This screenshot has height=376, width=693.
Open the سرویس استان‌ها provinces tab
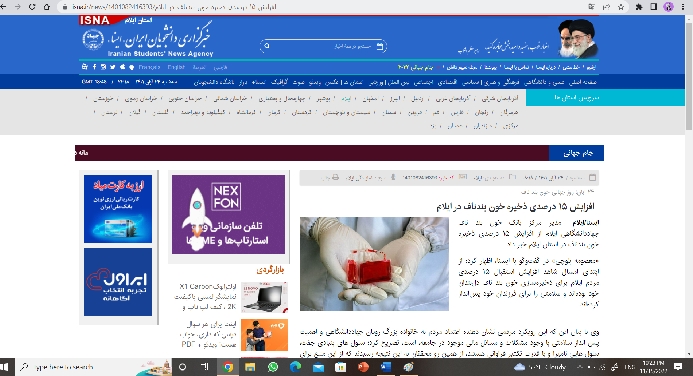click(605, 97)
